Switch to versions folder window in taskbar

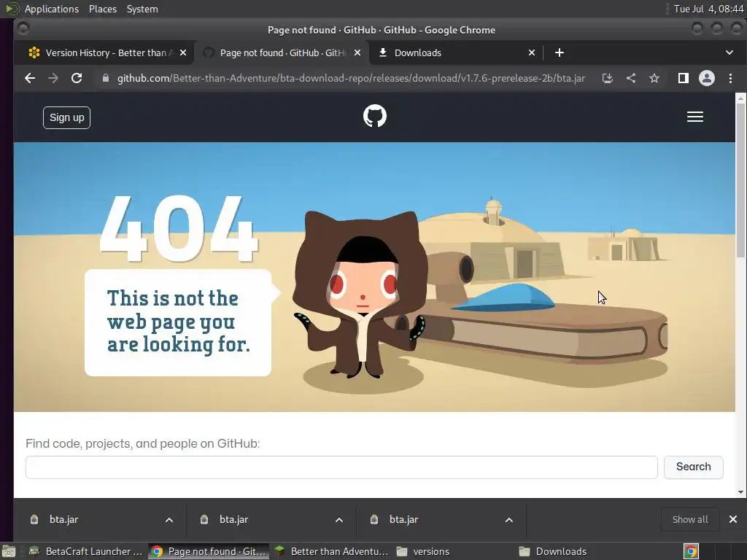click(x=452, y=551)
